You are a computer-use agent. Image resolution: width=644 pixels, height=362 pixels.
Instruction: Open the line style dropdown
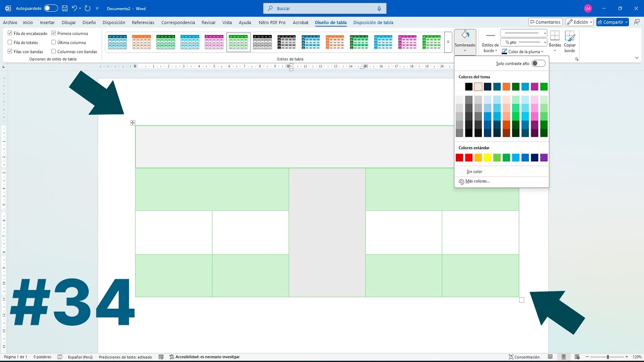point(524,33)
